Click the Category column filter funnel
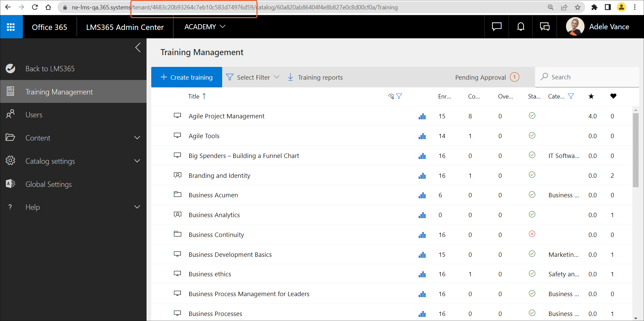The width and height of the screenshot is (644, 321). [x=571, y=96]
